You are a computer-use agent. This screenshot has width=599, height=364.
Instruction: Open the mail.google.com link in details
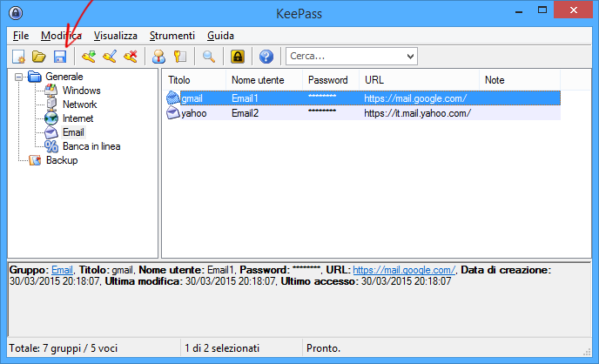404,270
